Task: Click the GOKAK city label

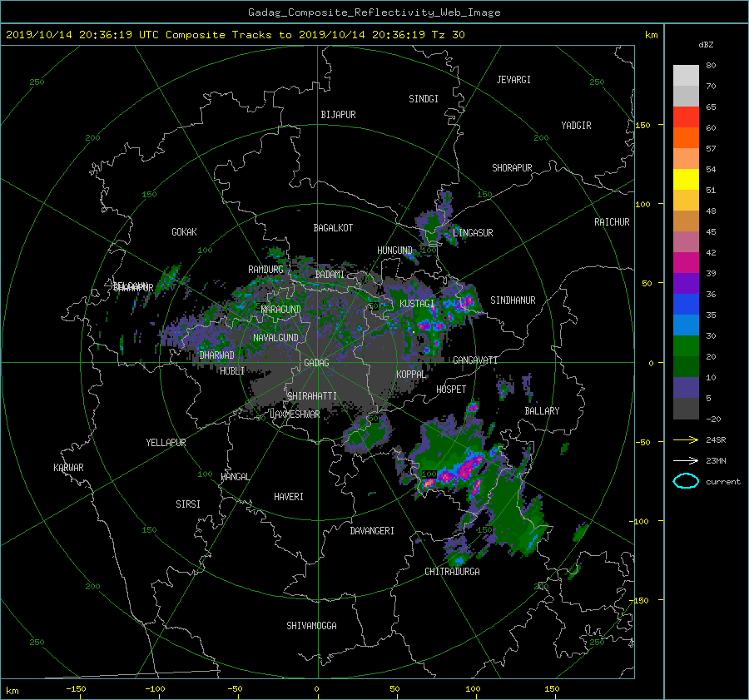Action: (x=184, y=232)
